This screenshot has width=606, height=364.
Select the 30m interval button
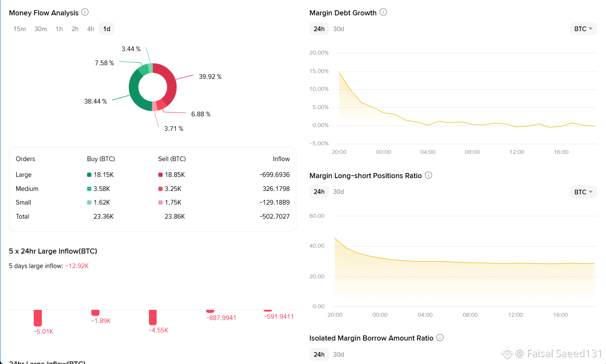[41, 29]
